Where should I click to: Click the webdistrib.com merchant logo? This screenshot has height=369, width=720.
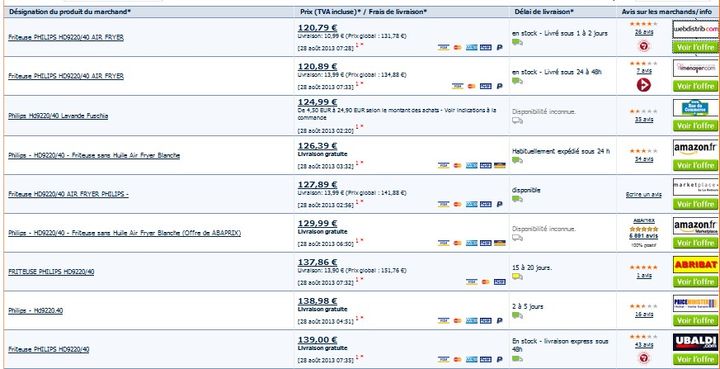point(695,29)
